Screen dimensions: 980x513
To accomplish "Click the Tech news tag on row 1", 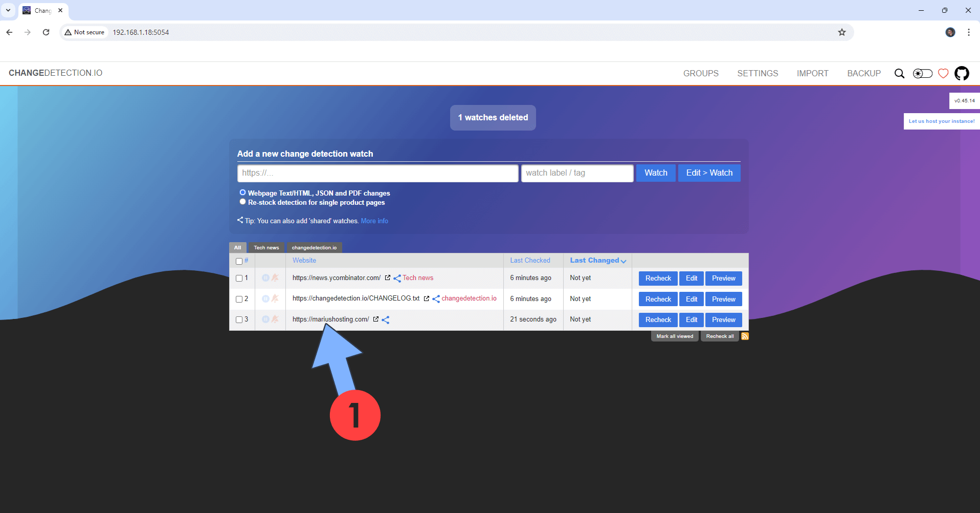I will tap(418, 278).
